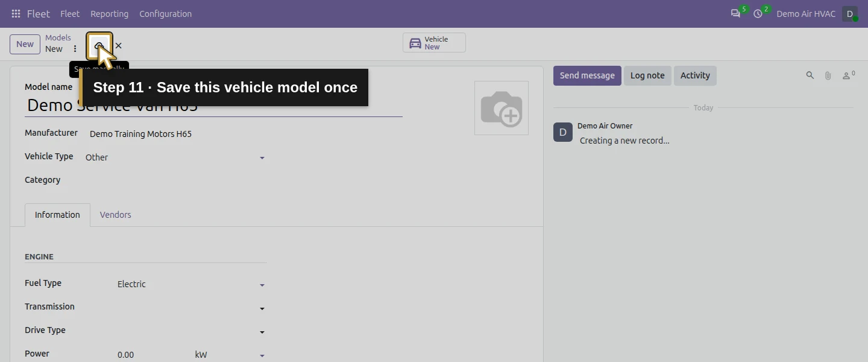Open the Vehicle smart button
Viewport: 868px width, 362px height.
click(x=434, y=43)
